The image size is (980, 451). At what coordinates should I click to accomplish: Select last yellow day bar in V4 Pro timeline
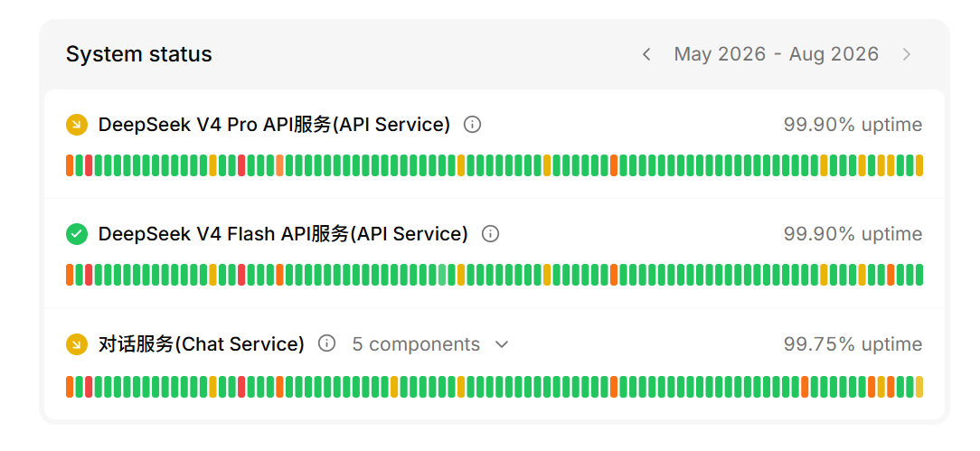click(x=919, y=165)
